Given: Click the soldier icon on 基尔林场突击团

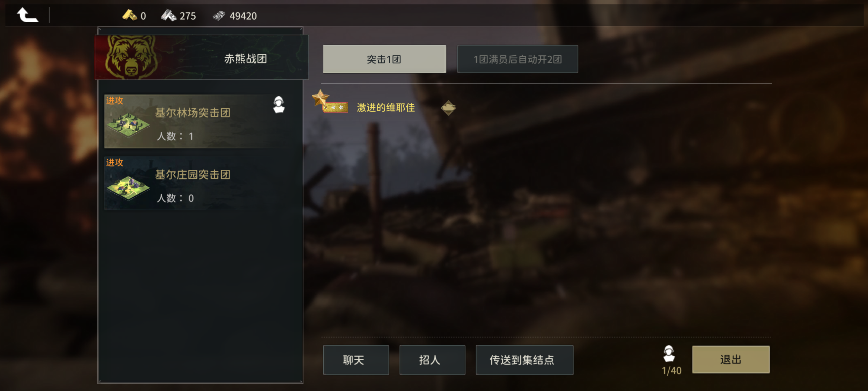Looking at the screenshot, I should pos(279,105).
